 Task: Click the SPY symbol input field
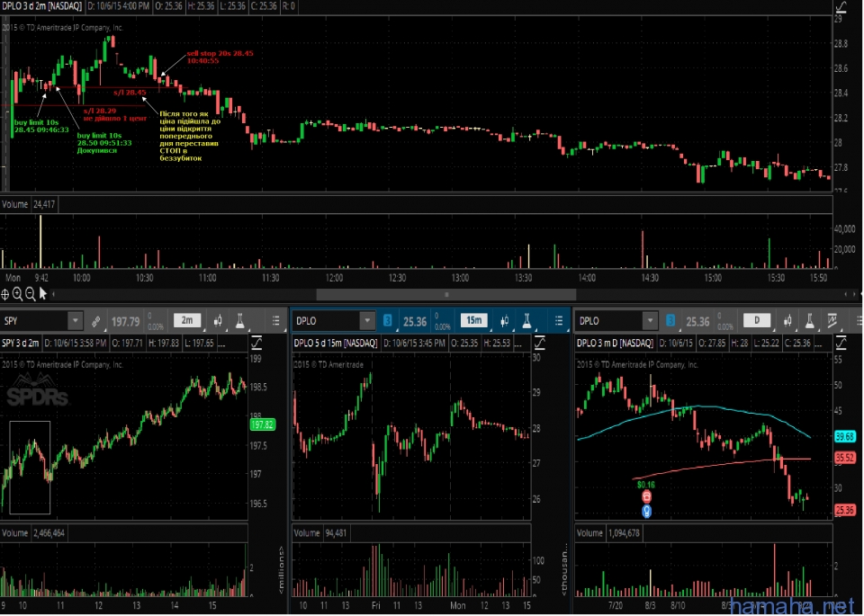coord(35,321)
